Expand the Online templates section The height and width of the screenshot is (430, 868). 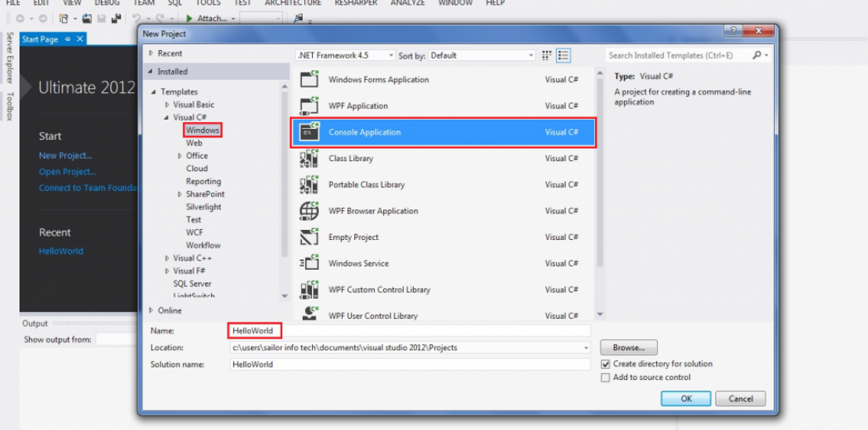pos(151,310)
